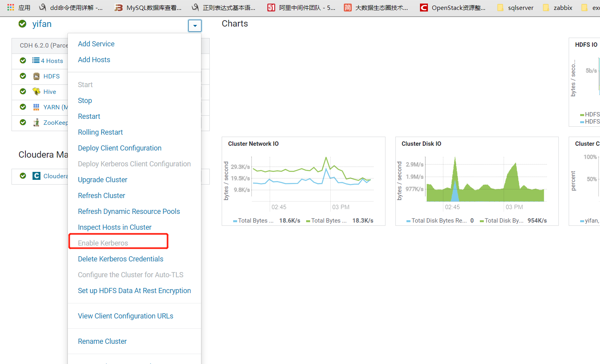Select Delete Kerberos Credentials

[x=121, y=259]
